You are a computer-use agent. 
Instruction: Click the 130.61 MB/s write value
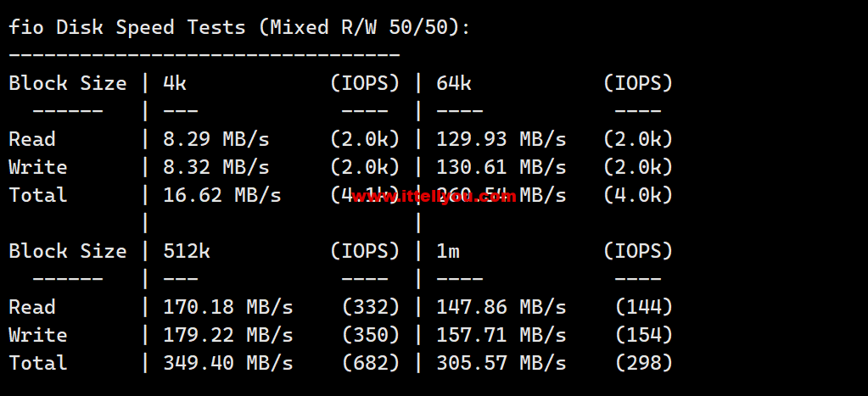tap(501, 167)
